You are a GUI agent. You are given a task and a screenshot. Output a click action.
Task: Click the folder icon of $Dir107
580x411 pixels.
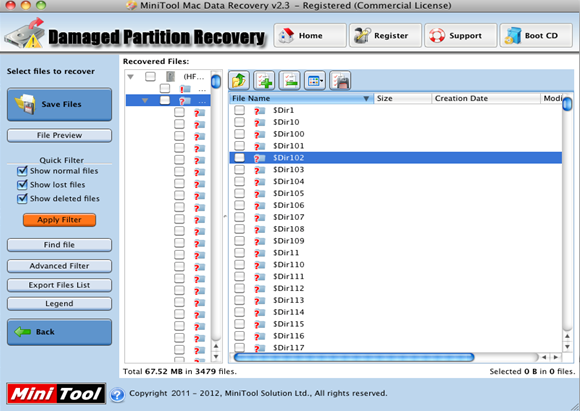click(260, 217)
